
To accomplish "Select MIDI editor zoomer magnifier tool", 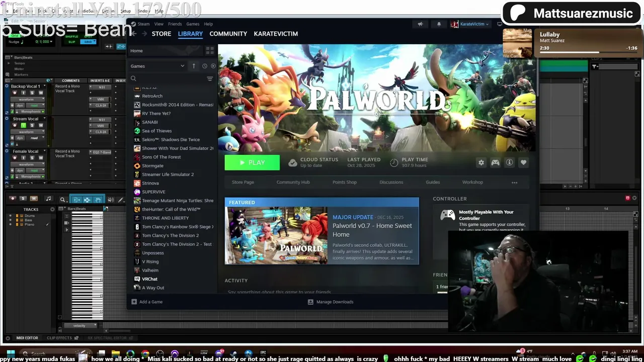I will click(x=62, y=200).
